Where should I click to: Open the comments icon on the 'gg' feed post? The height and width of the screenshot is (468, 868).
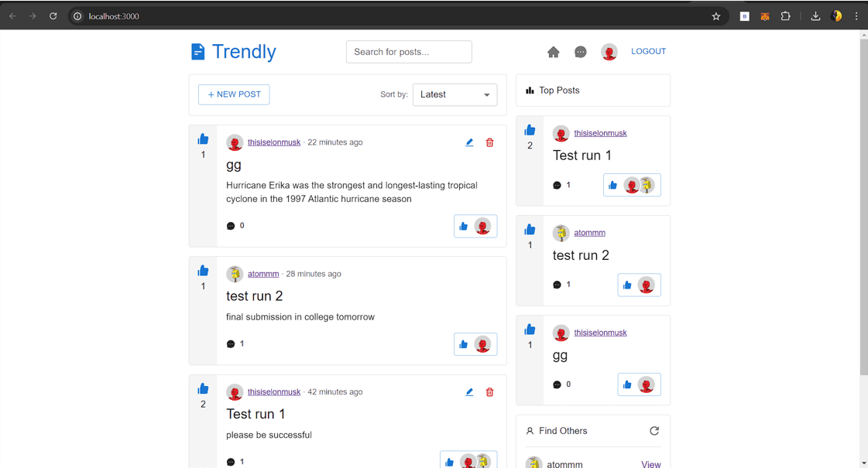[231, 226]
